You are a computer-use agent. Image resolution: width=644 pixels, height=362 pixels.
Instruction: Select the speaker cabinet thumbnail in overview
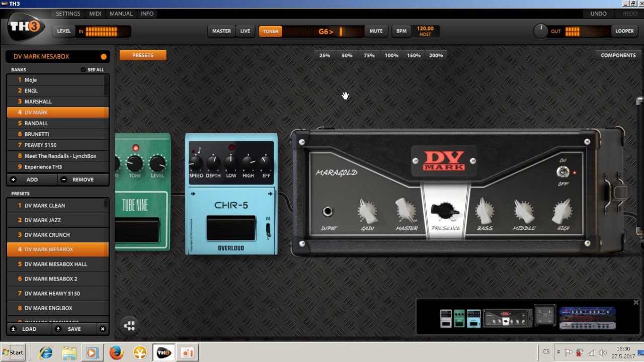pos(545,315)
